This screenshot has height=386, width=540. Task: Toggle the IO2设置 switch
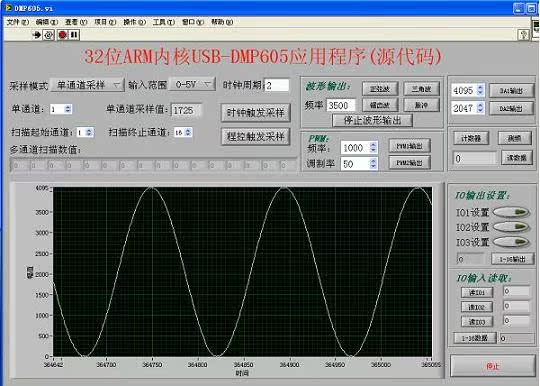[512, 227]
